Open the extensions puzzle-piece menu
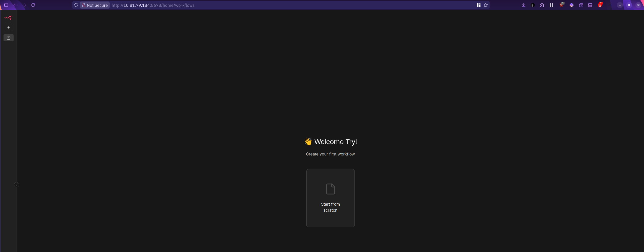 [x=542, y=5]
